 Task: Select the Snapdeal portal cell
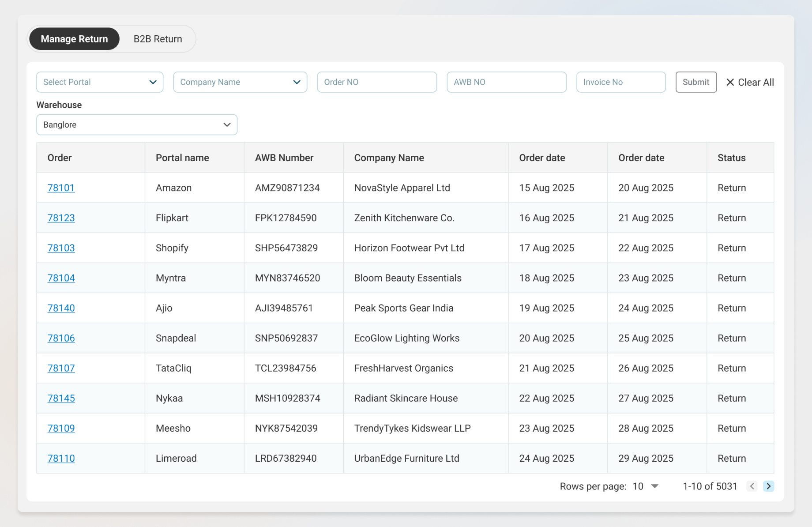(x=195, y=338)
